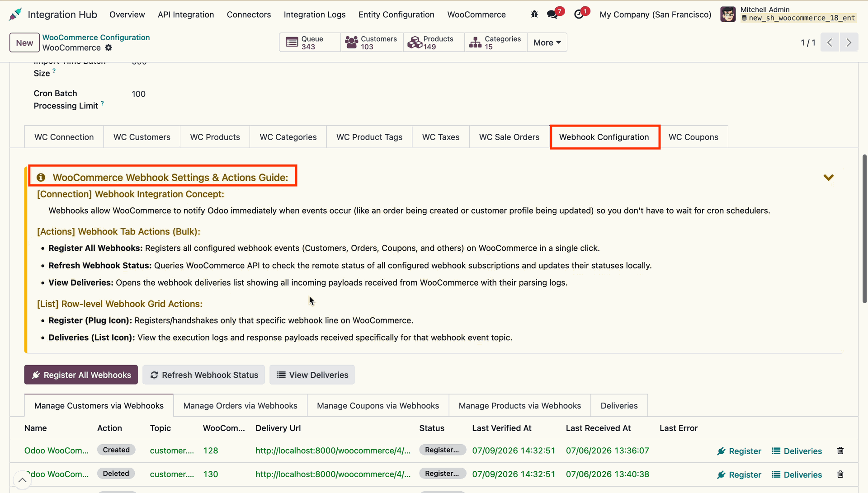Click the scroll-to-top chevron circle

click(22, 480)
